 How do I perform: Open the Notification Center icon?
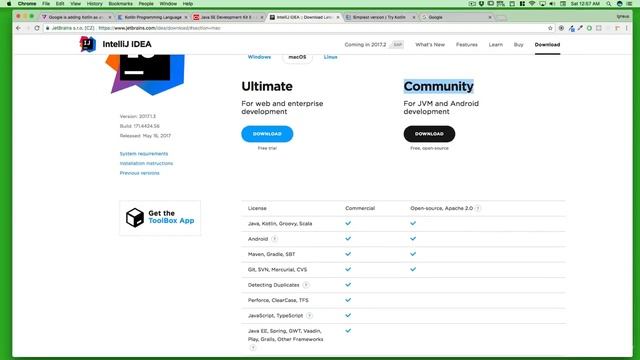click(629, 4)
